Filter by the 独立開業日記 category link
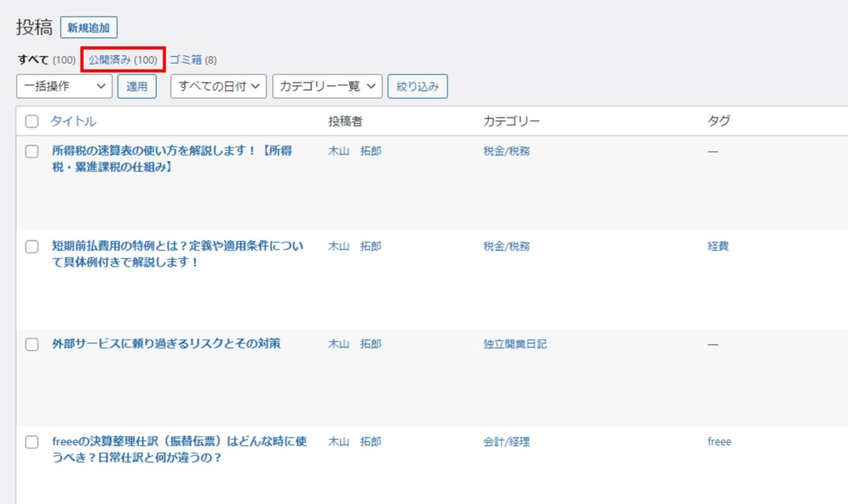 pyautogui.click(x=515, y=344)
